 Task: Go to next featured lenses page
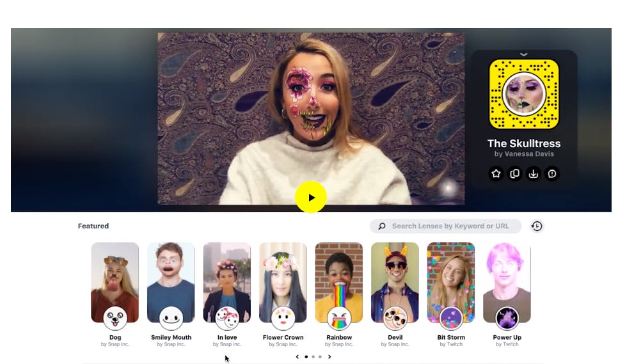click(329, 356)
